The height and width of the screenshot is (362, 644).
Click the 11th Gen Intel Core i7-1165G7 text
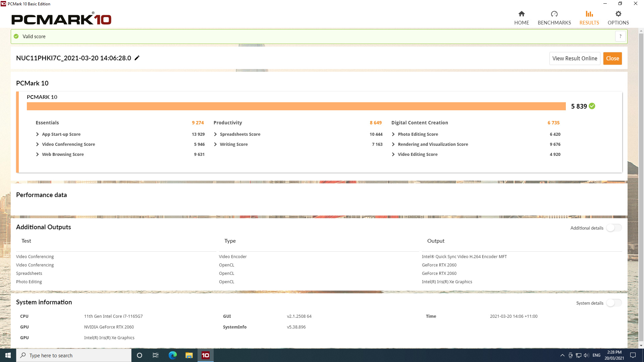[113, 316]
